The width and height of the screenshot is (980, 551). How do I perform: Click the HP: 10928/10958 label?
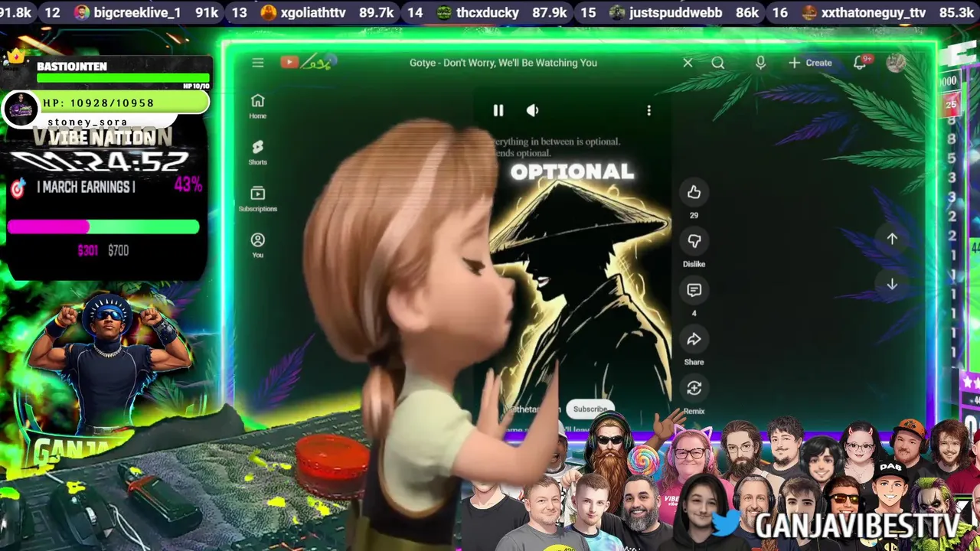pos(99,103)
